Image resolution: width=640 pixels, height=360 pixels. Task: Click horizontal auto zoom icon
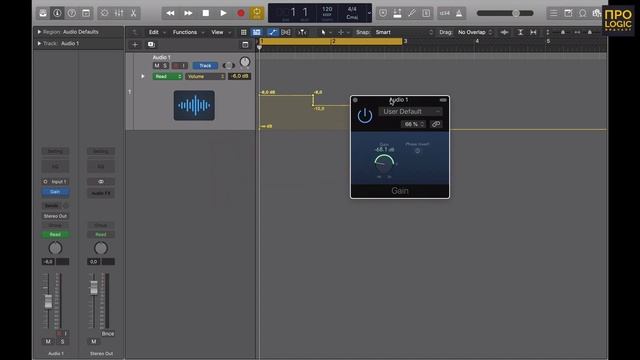point(533,32)
